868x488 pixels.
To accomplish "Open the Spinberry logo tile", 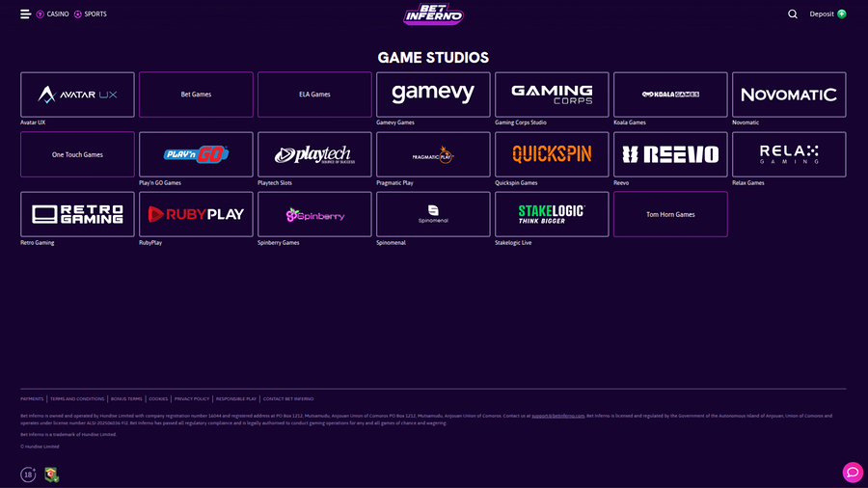I will point(314,214).
